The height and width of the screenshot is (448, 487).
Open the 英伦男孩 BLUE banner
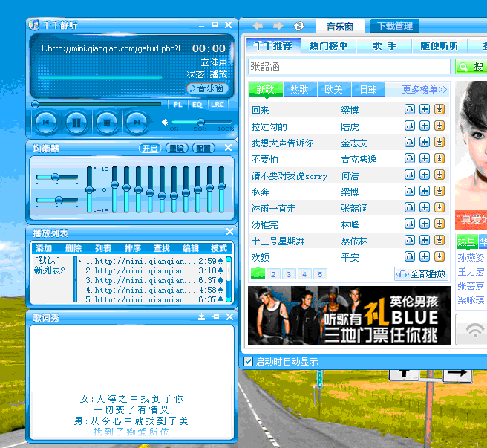point(349,316)
